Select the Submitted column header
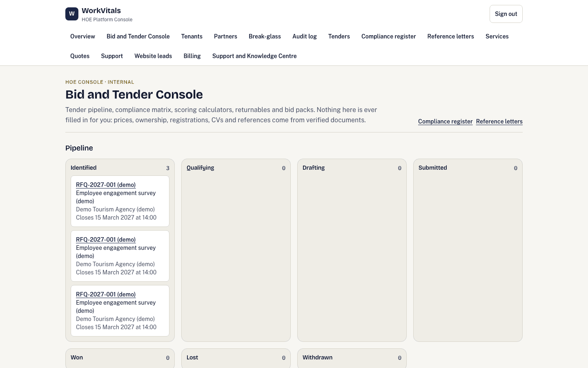 pos(433,168)
